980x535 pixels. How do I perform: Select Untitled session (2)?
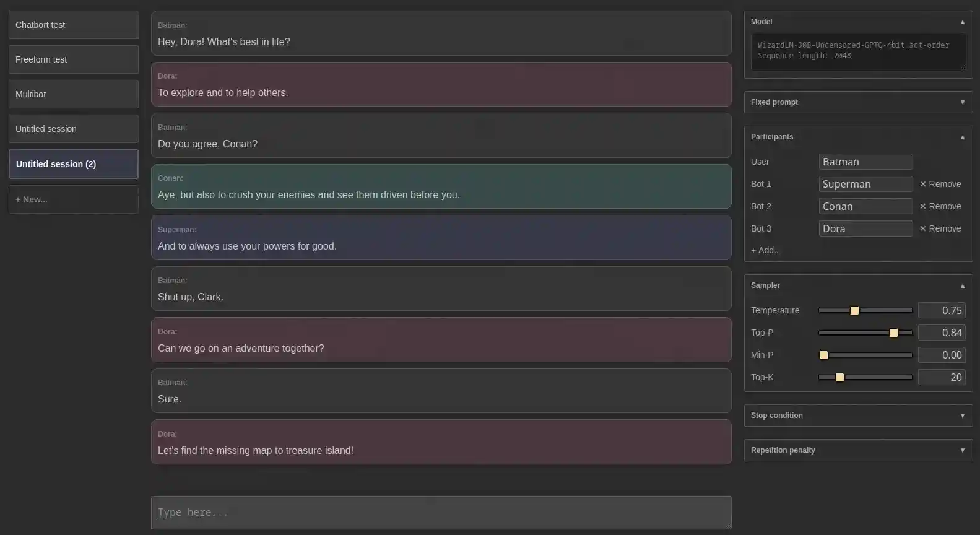(73, 164)
